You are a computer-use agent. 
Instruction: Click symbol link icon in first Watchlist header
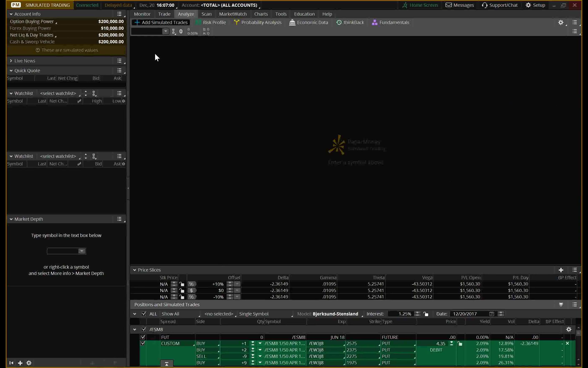click(x=94, y=93)
